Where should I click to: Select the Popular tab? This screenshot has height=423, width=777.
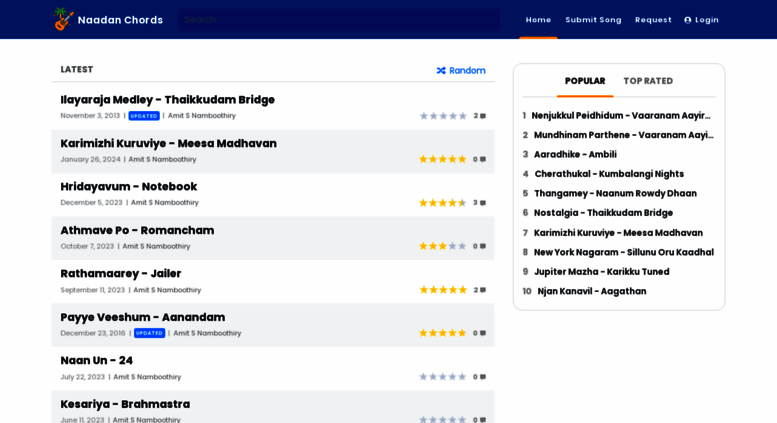tap(585, 81)
